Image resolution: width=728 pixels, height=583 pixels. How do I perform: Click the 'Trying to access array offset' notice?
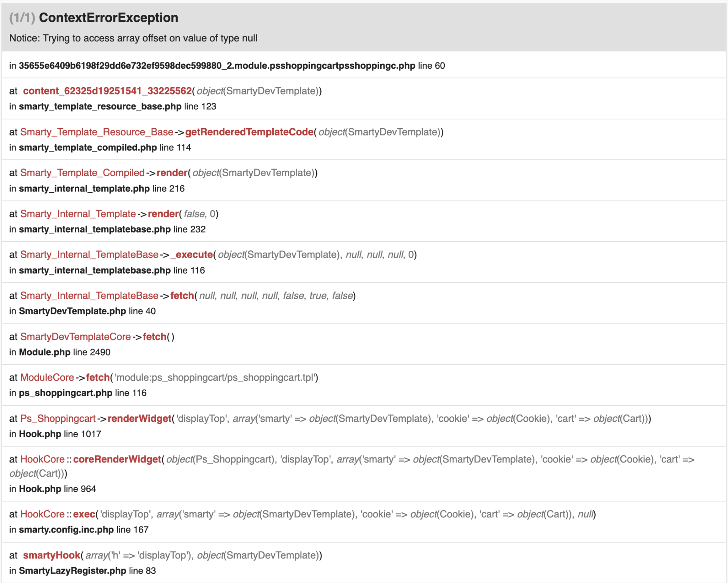click(133, 38)
